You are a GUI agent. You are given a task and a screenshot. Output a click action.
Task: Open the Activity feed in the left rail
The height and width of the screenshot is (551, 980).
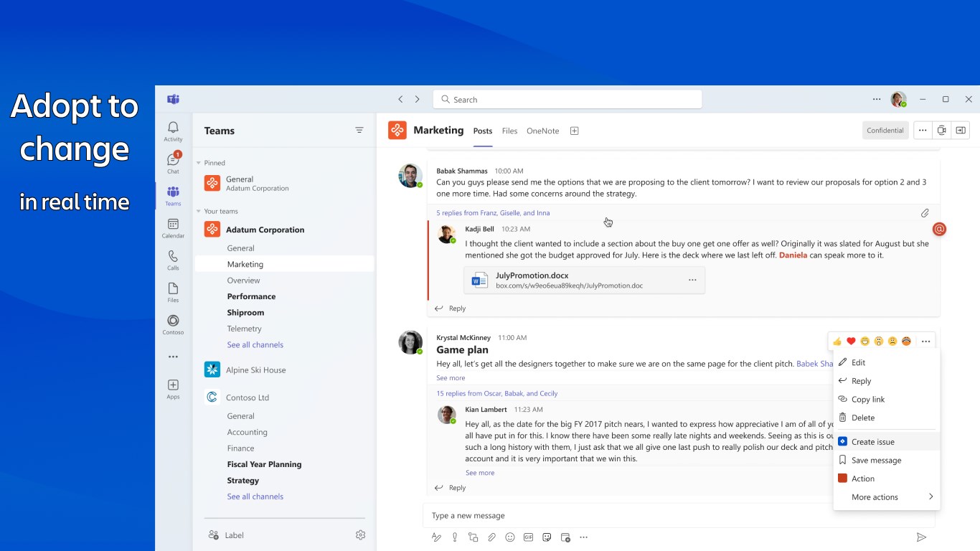click(173, 131)
